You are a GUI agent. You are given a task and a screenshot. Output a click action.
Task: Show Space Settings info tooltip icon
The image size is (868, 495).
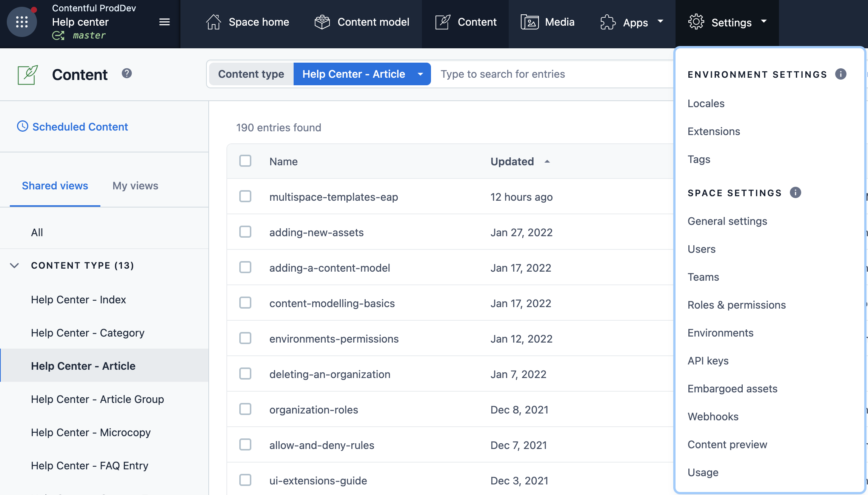click(796, 192)
